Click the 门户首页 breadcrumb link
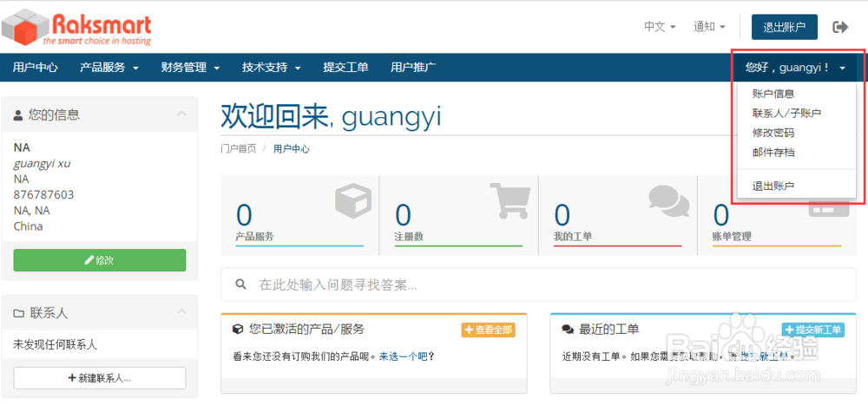868x405 pixels. (238, 149)
